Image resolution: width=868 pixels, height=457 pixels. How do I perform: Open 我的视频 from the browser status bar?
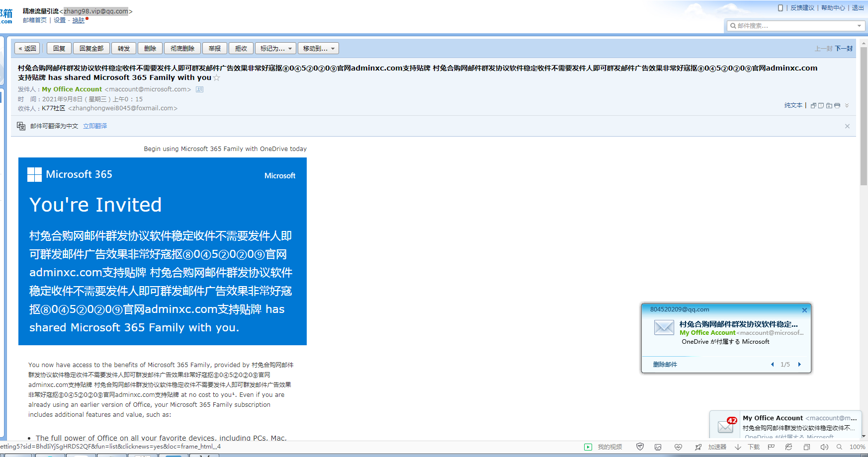pyautogui.click(x=610, y=447)
